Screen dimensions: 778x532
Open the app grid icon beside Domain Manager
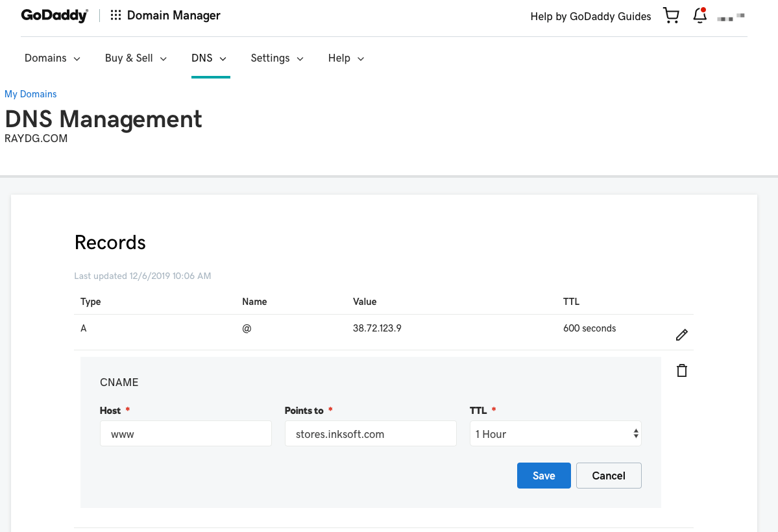click(x=115, y=16)
